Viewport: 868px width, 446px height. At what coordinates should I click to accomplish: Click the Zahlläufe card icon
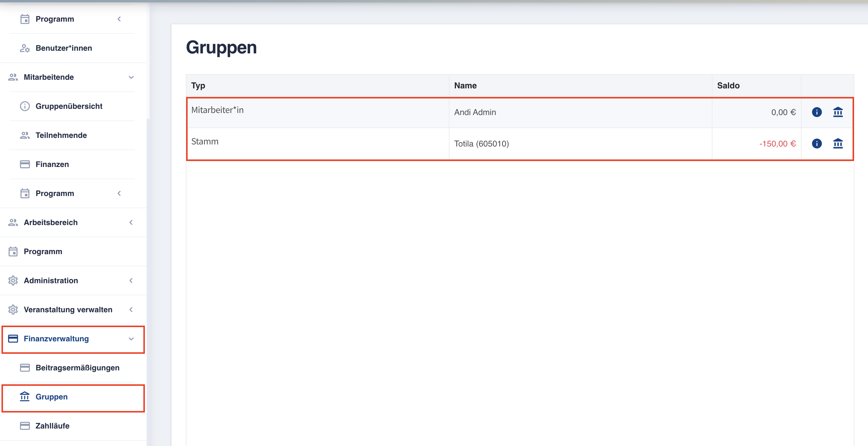25,426
